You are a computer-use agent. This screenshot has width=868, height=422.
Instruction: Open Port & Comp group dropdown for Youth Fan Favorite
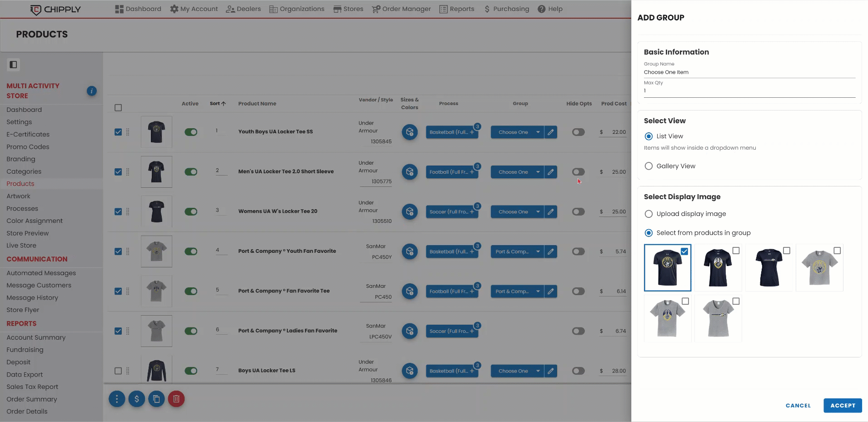pos(538,251)
